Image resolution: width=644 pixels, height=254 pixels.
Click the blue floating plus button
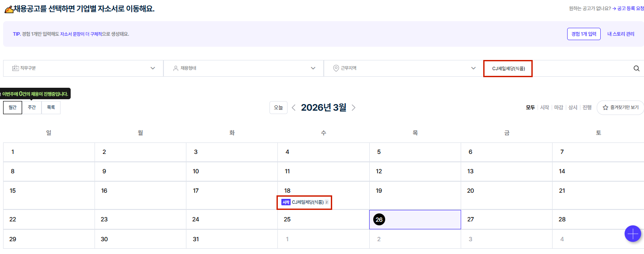click(633, 233)
